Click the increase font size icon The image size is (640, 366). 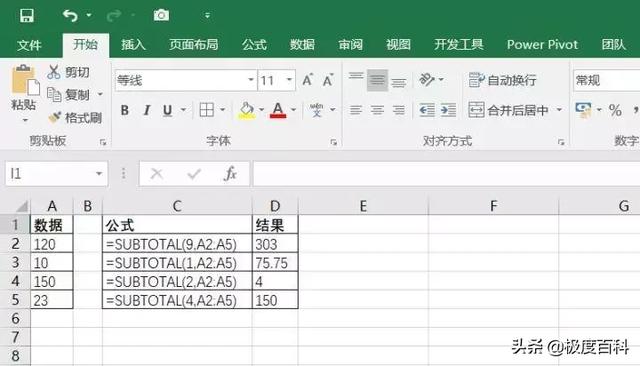coord(308,80)
